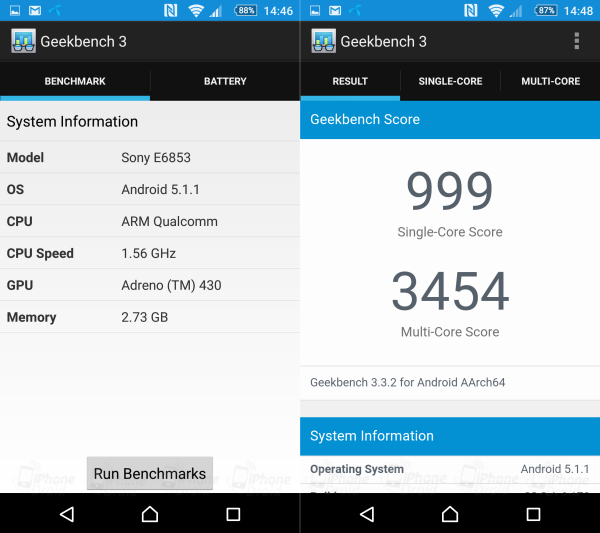
Task: Tap the Geekbench Score header
Action: tap(450, 119)
